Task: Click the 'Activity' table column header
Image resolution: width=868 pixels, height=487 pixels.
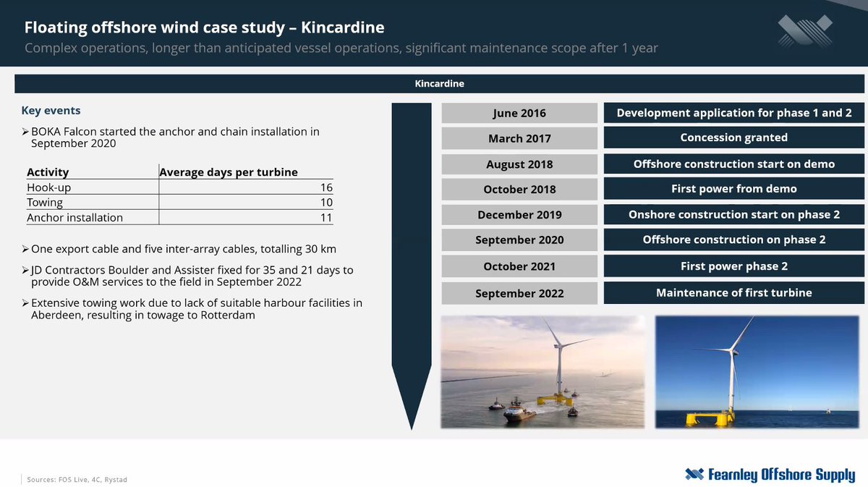Action: pos(48,172)
